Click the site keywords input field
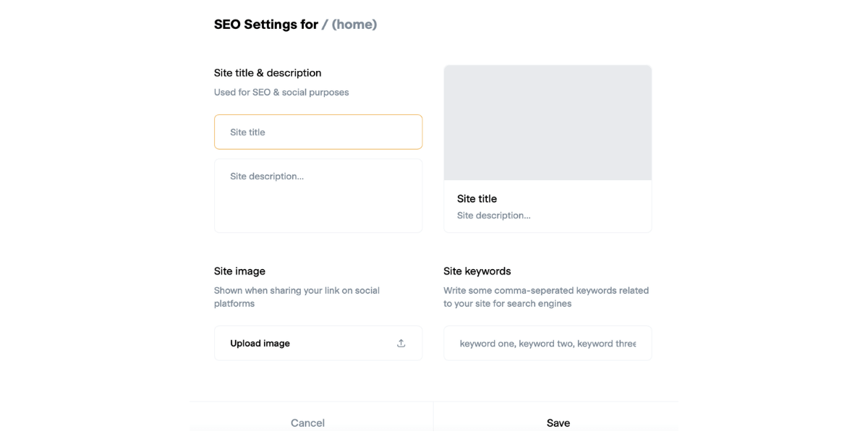Screen dimensions: 868x434 click(548, 343)
